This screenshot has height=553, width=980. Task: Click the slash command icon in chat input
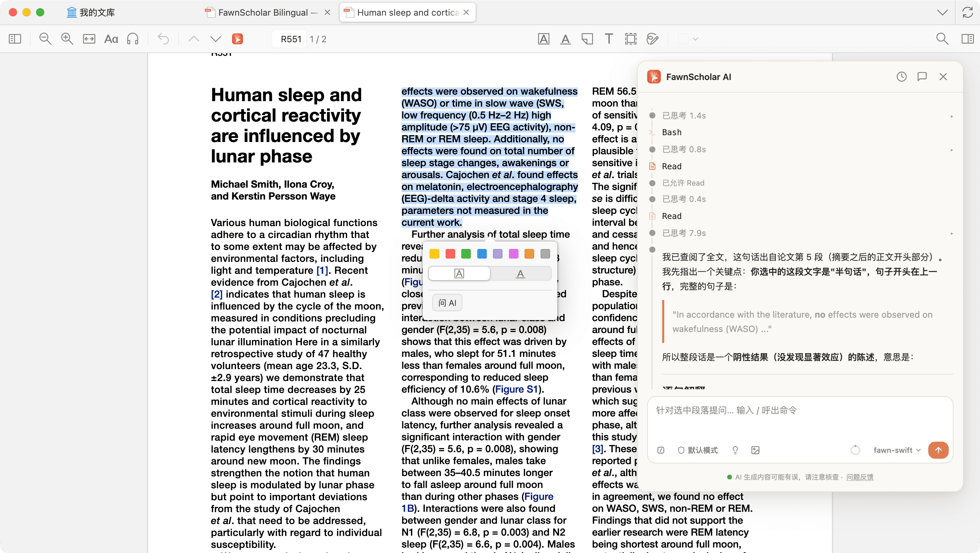pyautogui.click(x=661, y=450)
